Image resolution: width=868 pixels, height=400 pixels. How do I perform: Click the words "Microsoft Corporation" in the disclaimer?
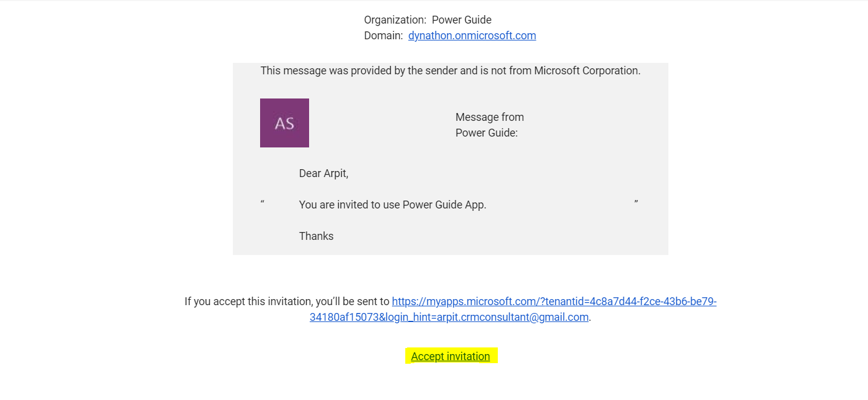[x=587, y=71]
